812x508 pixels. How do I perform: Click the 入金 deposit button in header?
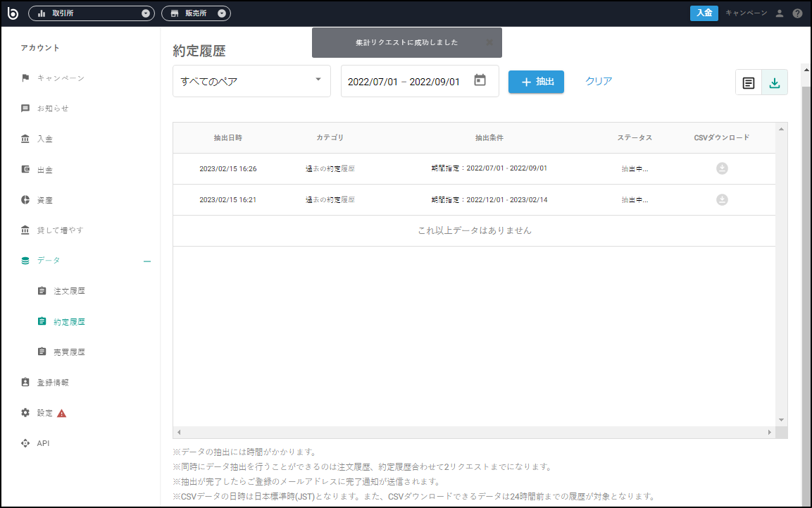click(704, 13)
